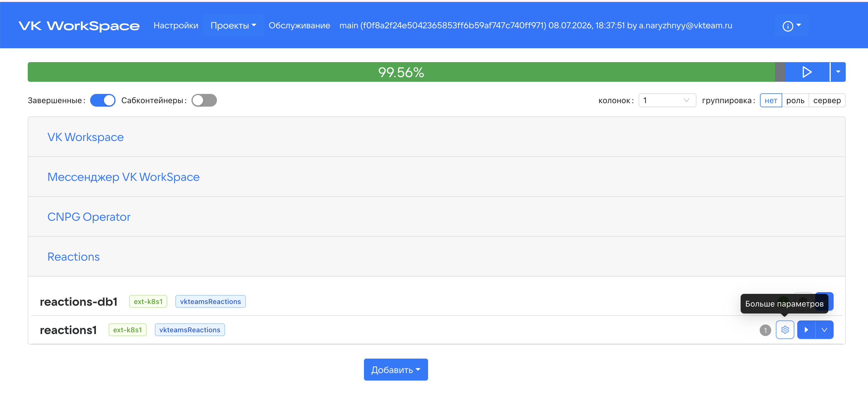The height and width of the screenshot is (408, 868).
Task: Click the vkteamsReactions tag on reactions-db1
Action: [x=210, y=301]
